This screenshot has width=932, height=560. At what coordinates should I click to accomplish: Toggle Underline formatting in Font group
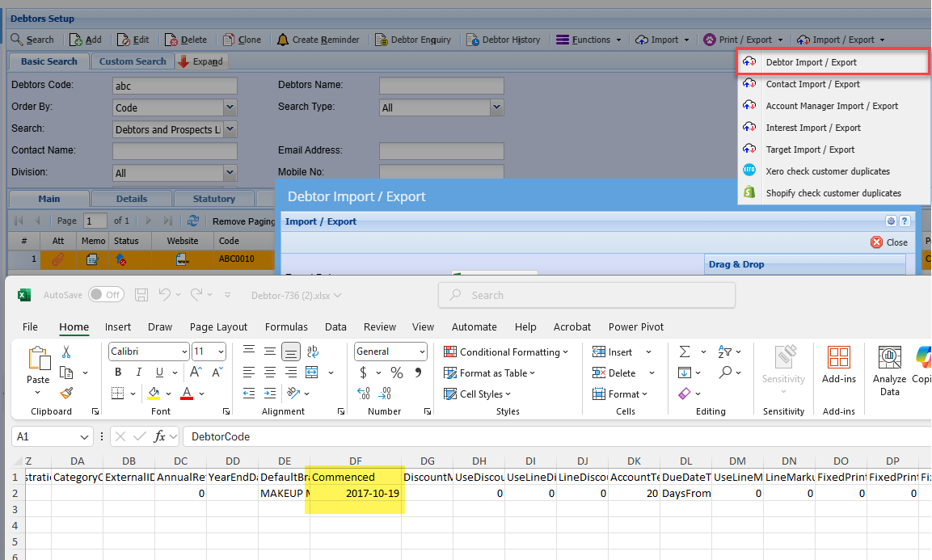159,373
